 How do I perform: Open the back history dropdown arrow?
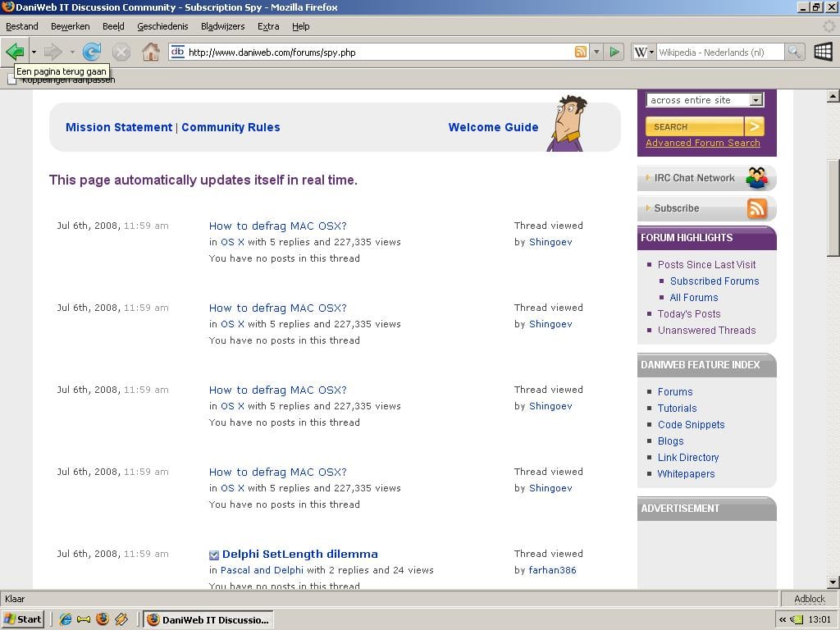pyautogui.click(x=34, y=52)
